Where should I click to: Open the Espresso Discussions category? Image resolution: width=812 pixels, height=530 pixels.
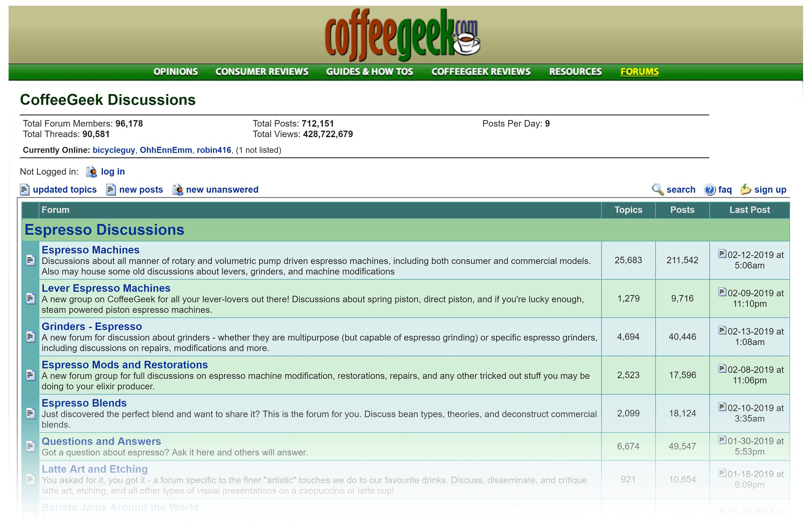tap(104, 230)
